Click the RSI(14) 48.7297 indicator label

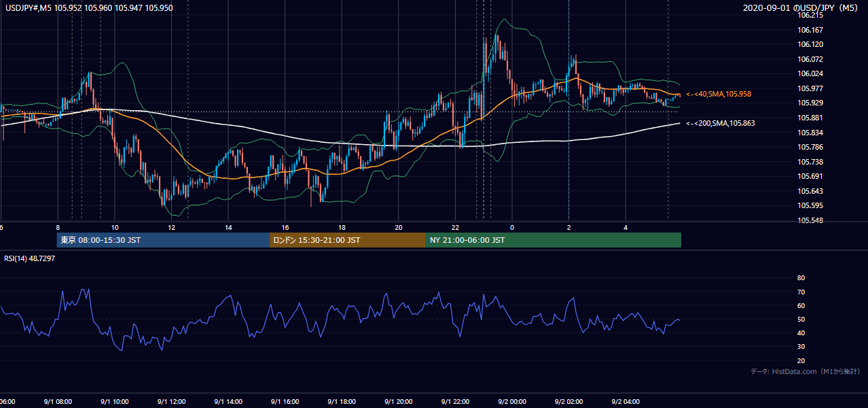(30, 258)
